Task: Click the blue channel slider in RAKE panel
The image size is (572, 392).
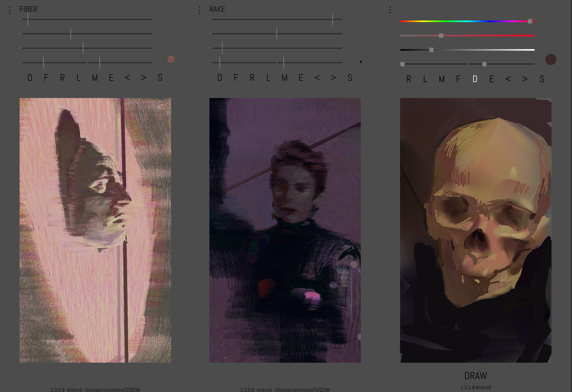Action: 277,48
